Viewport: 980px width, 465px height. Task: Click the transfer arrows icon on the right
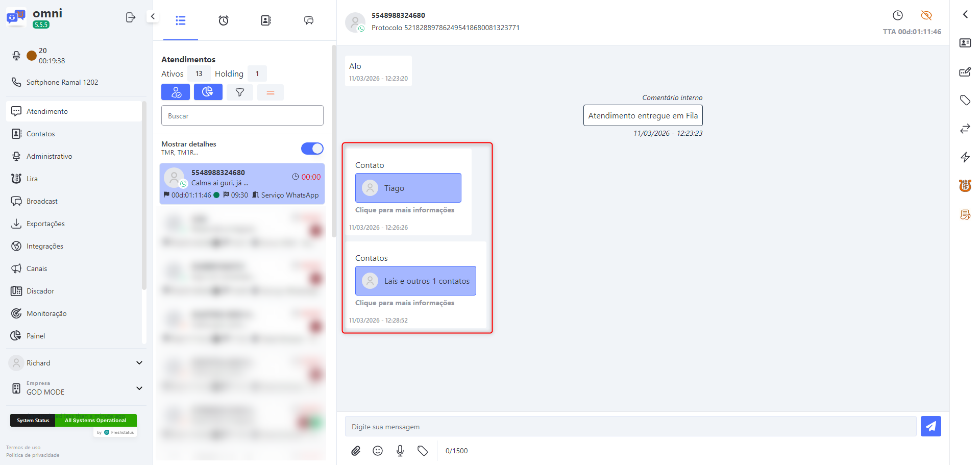(965, 129)
